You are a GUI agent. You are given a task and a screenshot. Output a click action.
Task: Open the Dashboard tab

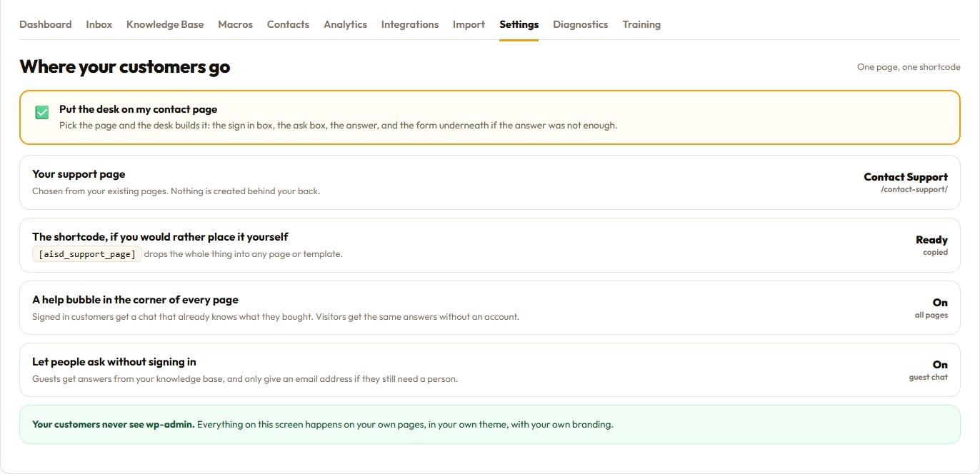(x=45, y=24)
